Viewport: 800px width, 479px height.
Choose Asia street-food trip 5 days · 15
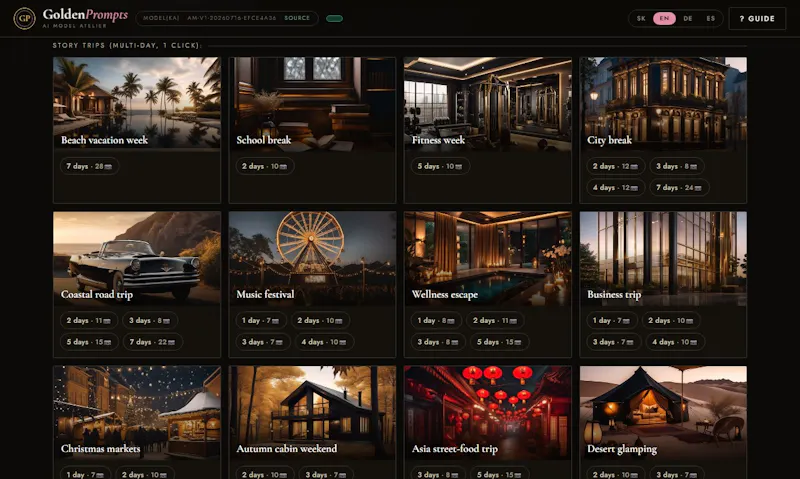[x=499, y=474]
